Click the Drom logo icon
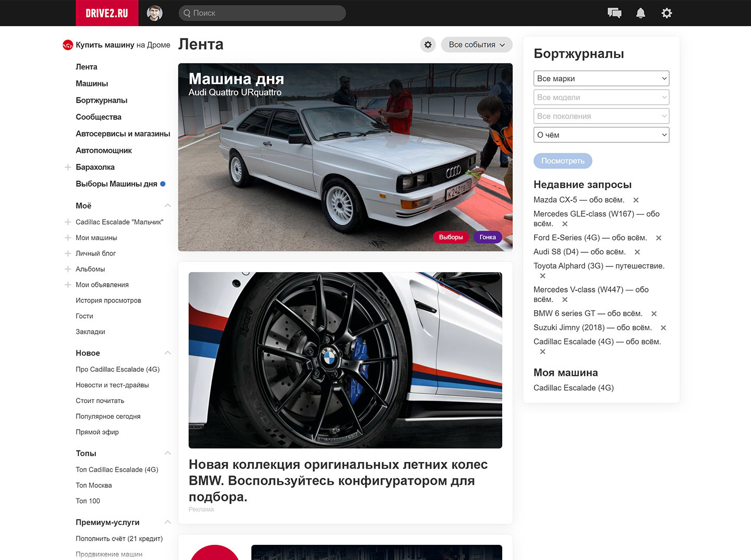The width and height of the screenshot is (751, 560). (68, 45)
